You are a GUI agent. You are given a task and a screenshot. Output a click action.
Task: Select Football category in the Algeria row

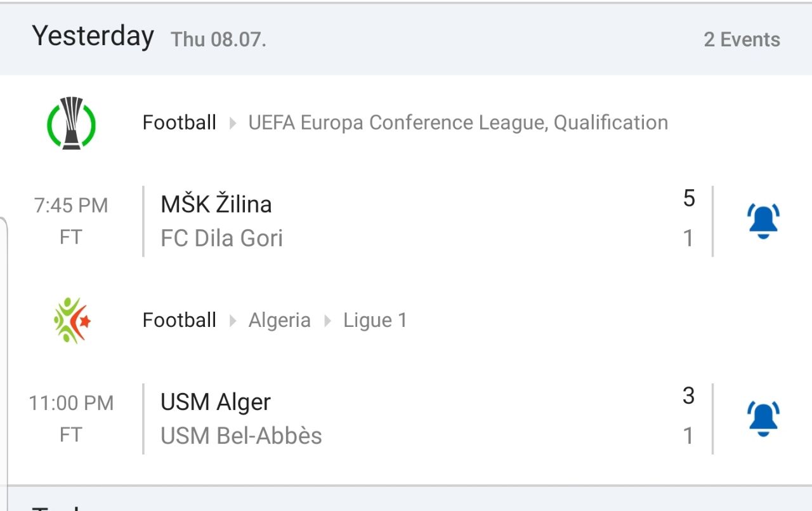tap(180, 320)
